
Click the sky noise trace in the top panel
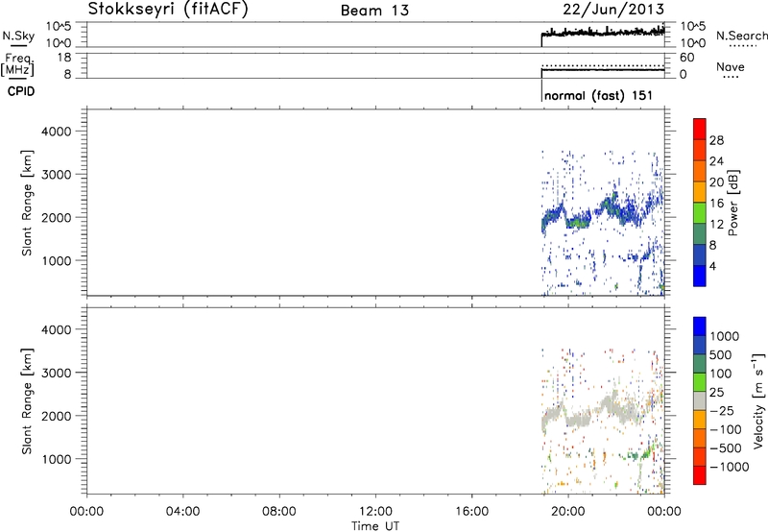point(603,33)
